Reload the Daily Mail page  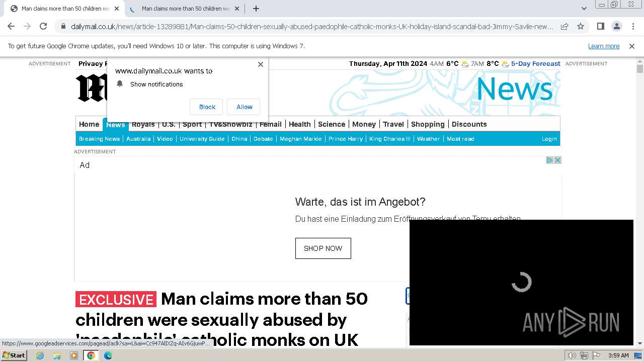43,26
